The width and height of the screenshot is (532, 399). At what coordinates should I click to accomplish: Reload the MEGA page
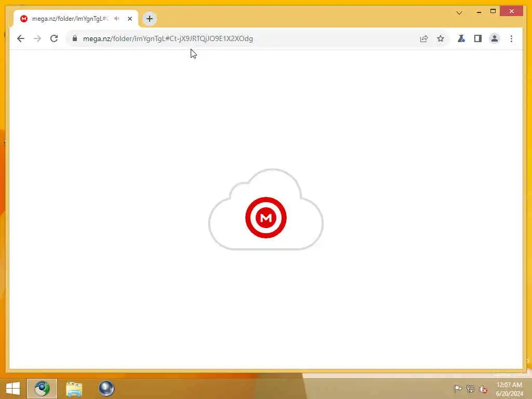coord(54,38)
